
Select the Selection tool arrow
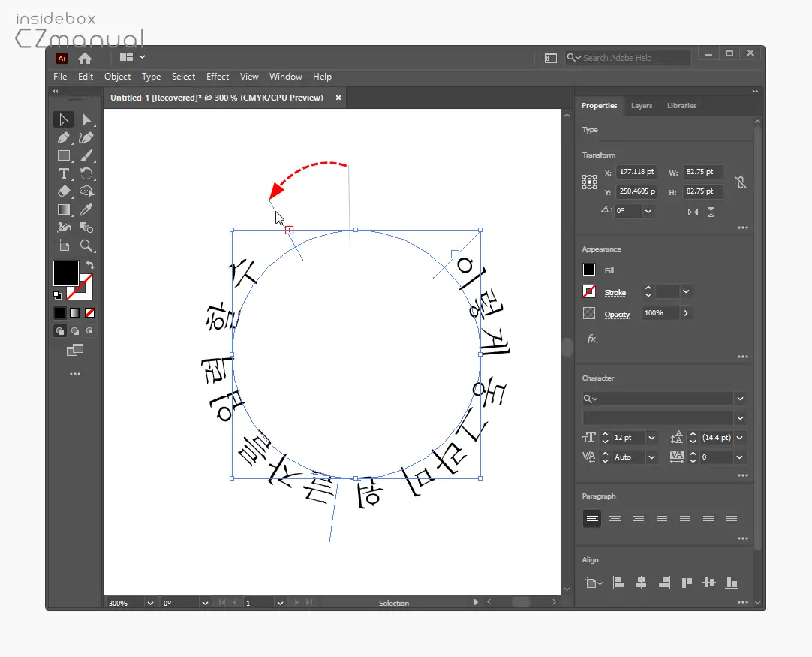click(64, 119)
